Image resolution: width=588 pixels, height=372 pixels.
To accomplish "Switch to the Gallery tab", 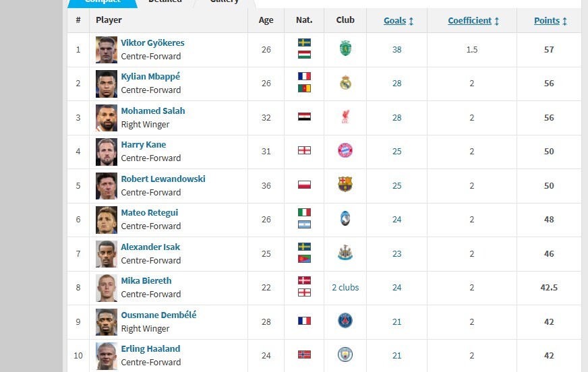I will [225, 2].
